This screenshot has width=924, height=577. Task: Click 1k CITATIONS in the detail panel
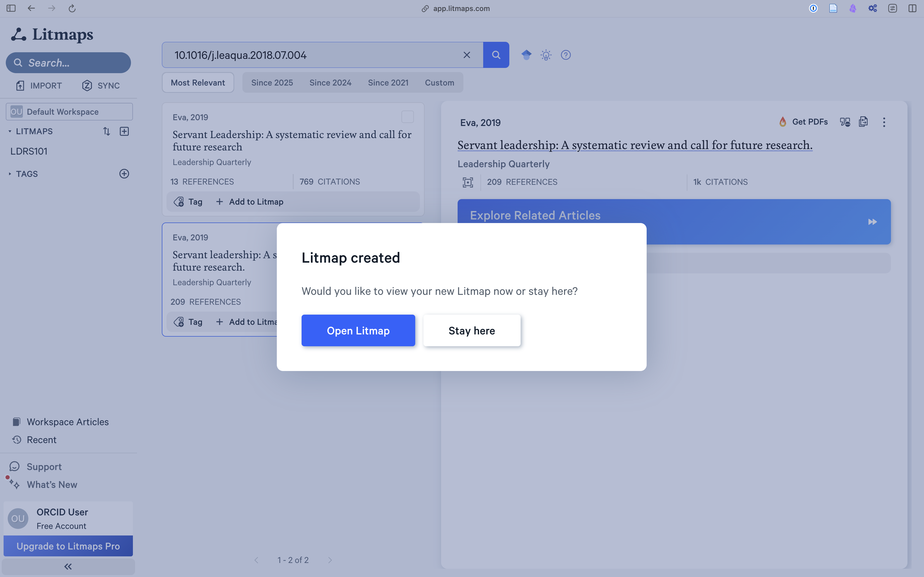click(x=720, y=182)
